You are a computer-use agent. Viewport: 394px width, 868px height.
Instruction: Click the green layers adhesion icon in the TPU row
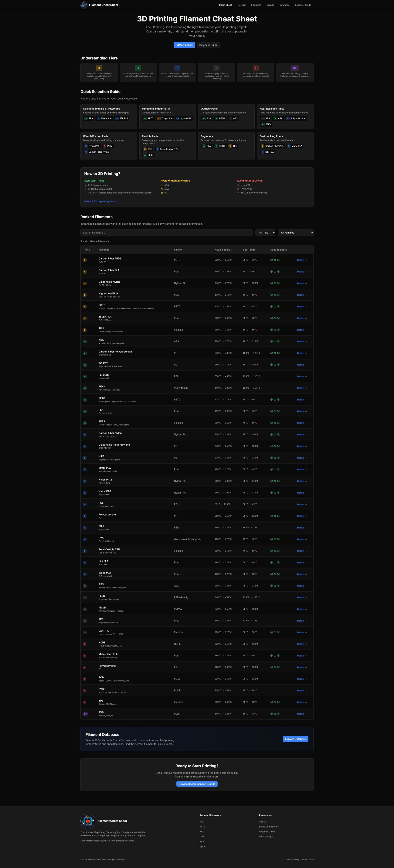[x=278, y=329]
